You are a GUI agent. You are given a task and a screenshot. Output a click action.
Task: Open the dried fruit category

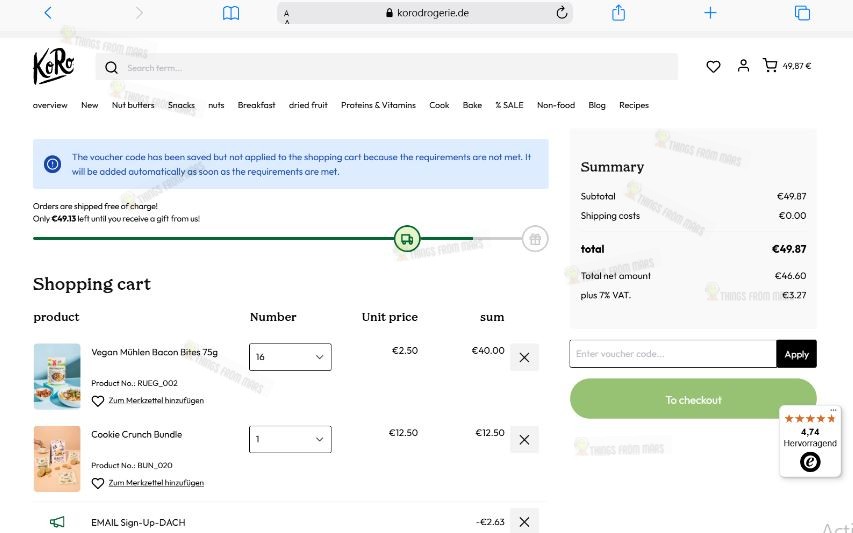click(x=308, y=105)
